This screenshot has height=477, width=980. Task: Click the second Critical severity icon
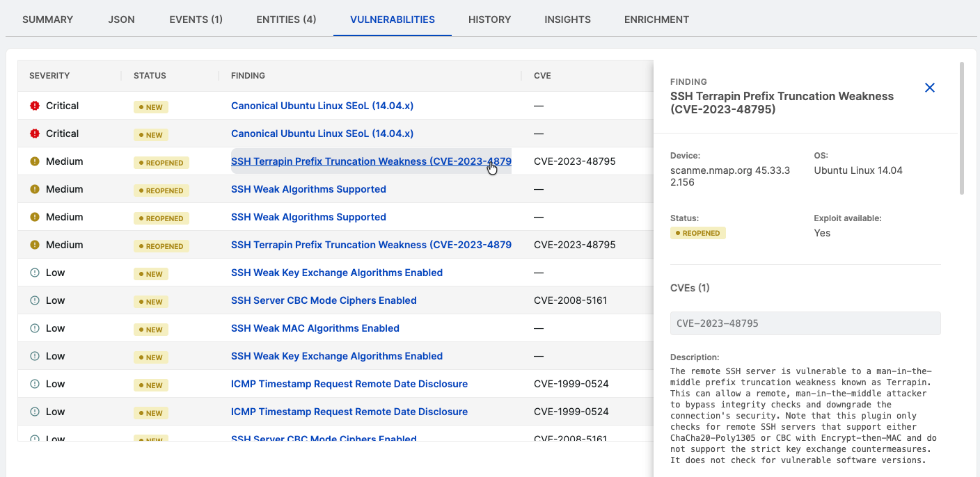point(35,134)
